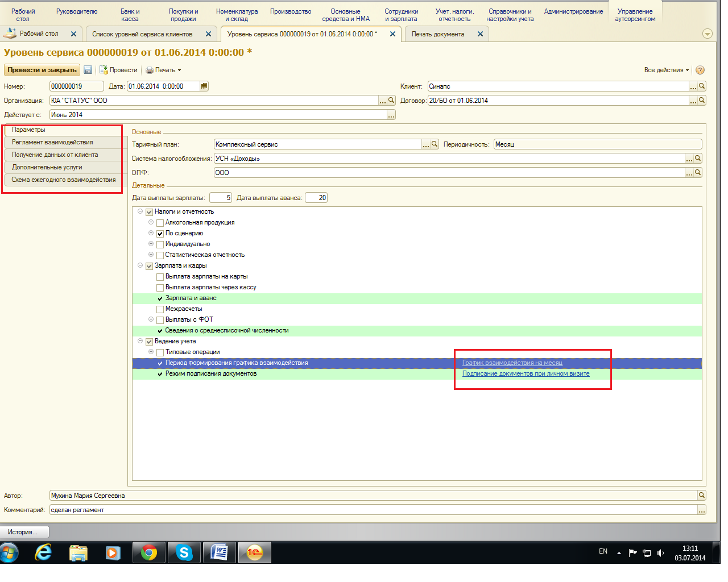Click the Провести button
Viewport: 728px width, 582px height.
point(118,70)
